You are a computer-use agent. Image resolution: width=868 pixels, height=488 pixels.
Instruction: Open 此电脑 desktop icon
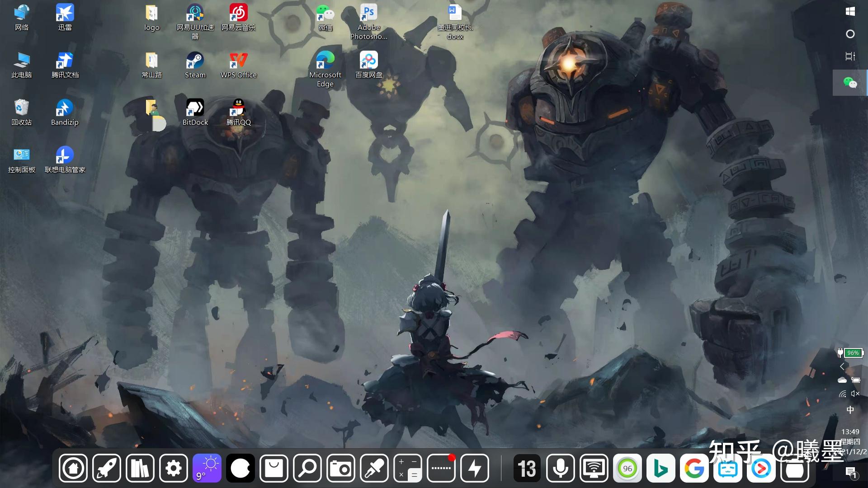(x=21, y=65)
